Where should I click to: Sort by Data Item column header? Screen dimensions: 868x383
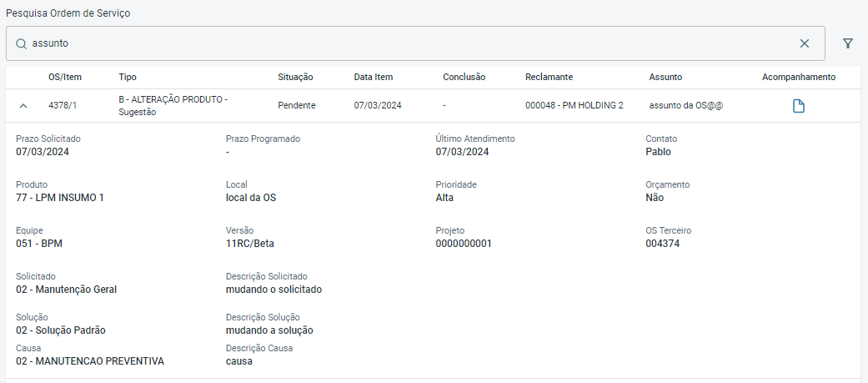pyautogui.click(x=373, y=77)
